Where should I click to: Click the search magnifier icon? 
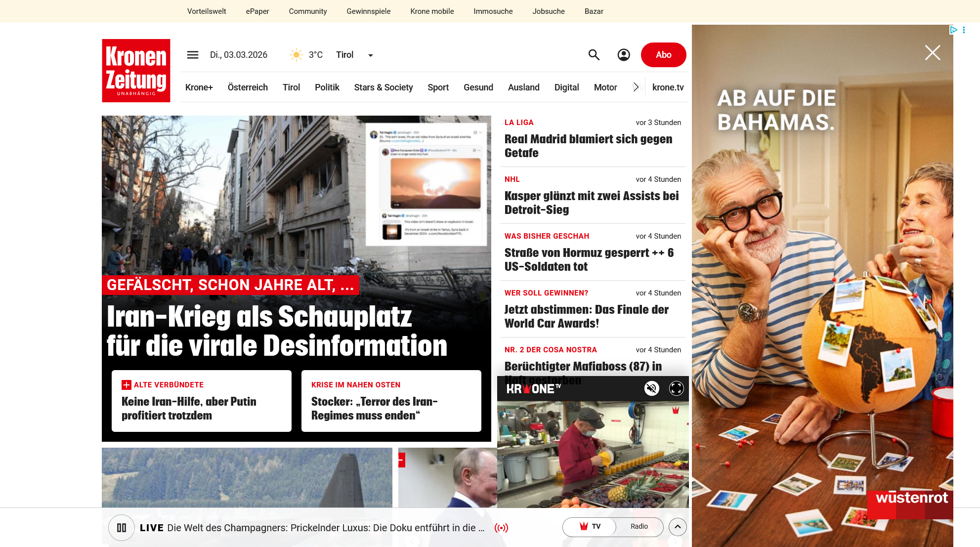[x=594, y=55]
